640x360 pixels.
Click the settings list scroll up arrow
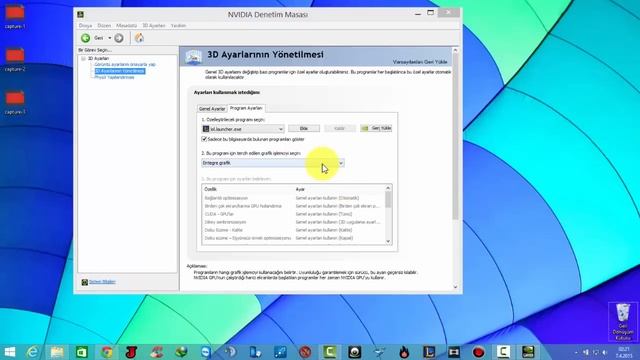tap(388, 188)
